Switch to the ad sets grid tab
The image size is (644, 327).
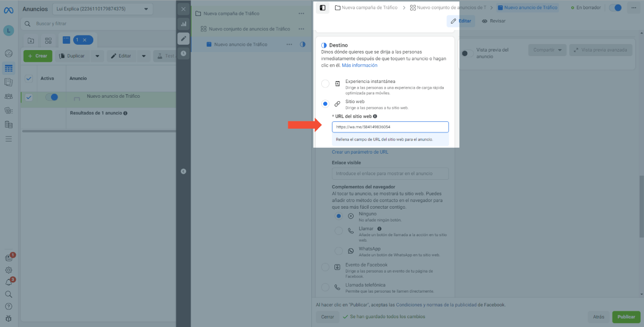tap(48, 40)
